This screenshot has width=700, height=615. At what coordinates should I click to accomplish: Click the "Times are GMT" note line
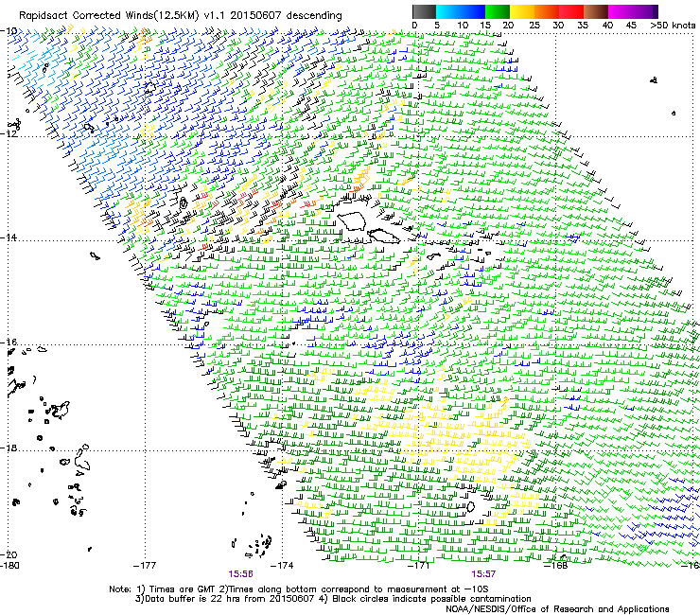(299, 589)
